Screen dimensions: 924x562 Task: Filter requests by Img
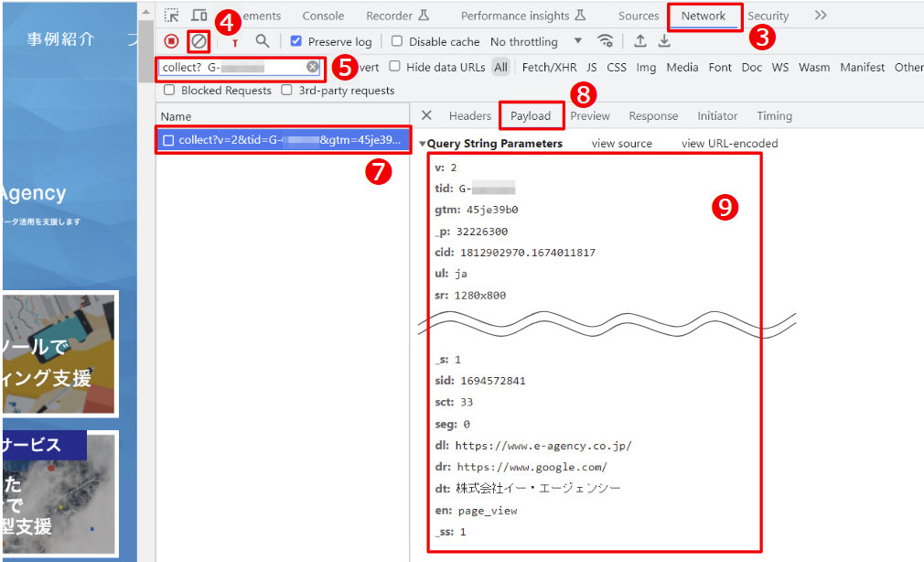pos(646,67)
